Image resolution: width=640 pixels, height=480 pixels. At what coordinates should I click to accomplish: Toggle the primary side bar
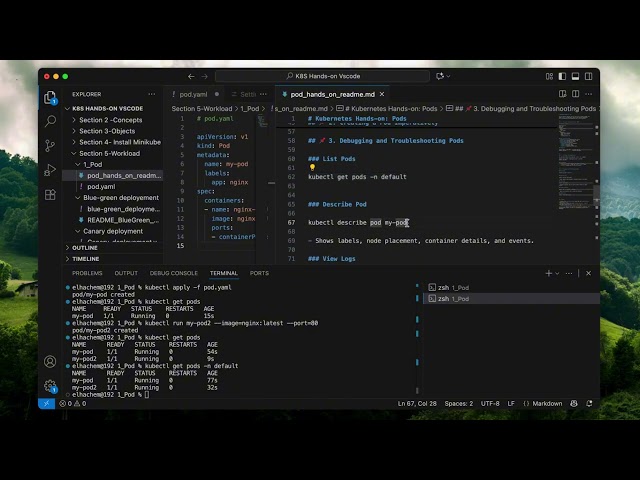click(562, 76)
